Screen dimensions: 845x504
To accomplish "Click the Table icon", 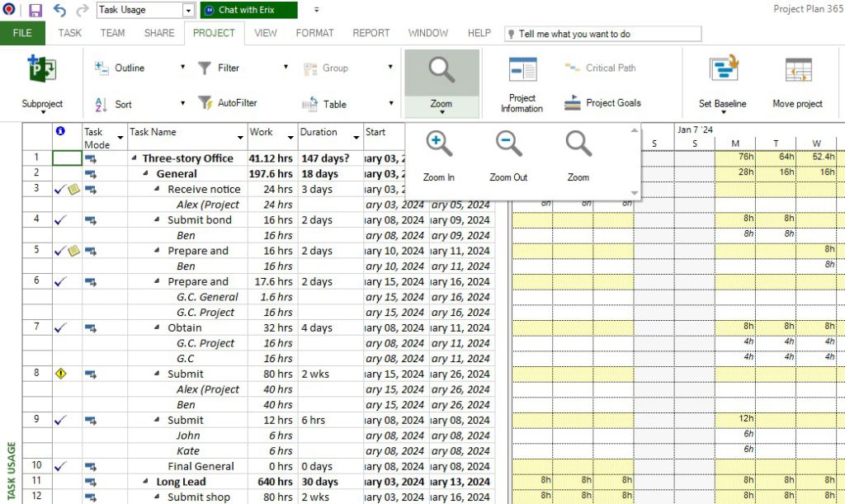I will [310, 104].
